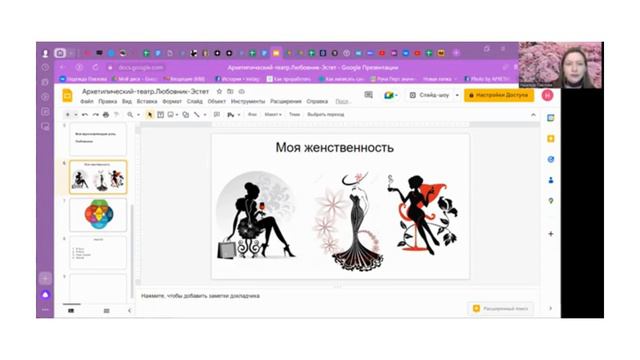
Task: Go back in the browser
Action: (x=62, y=67)
